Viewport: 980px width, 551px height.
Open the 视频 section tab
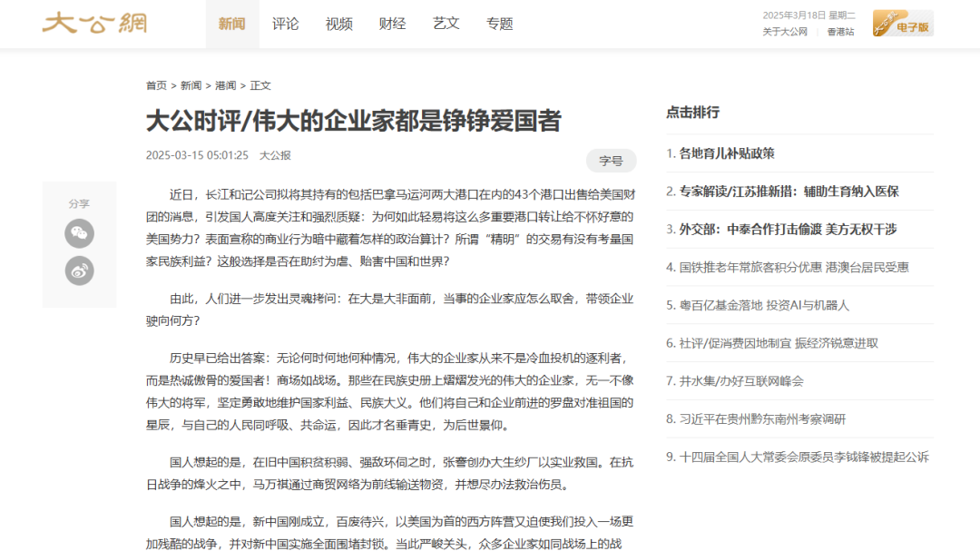[x=338, y=25]
